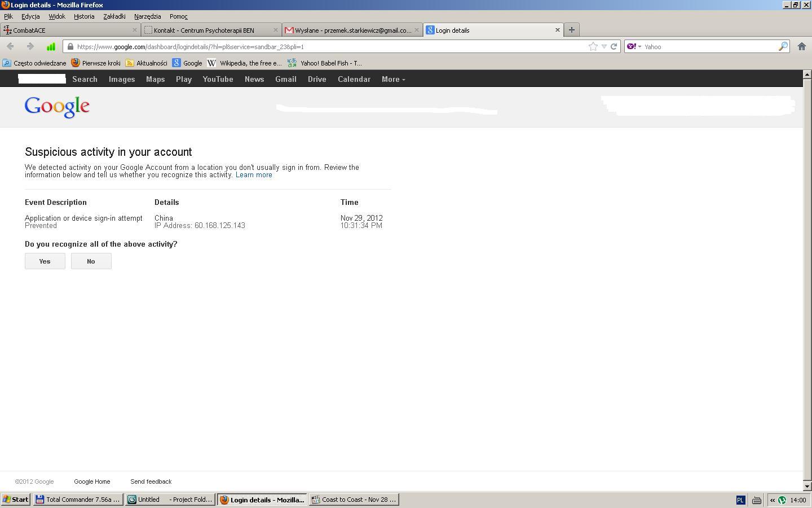Open Gmail in the Google top bar
Viewport: 812px width, 508px height.
coord(286,79)
